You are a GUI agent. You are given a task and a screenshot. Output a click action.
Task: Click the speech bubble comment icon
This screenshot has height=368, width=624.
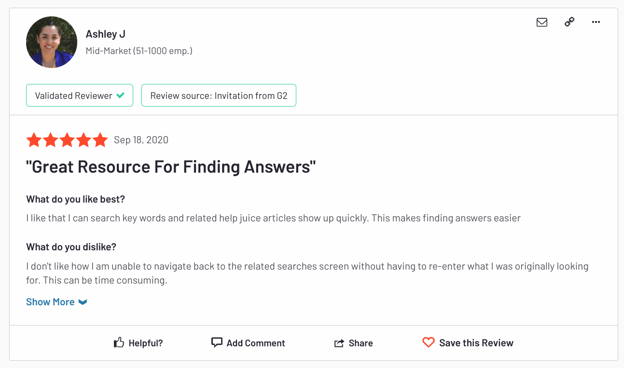tap(216, 342)
